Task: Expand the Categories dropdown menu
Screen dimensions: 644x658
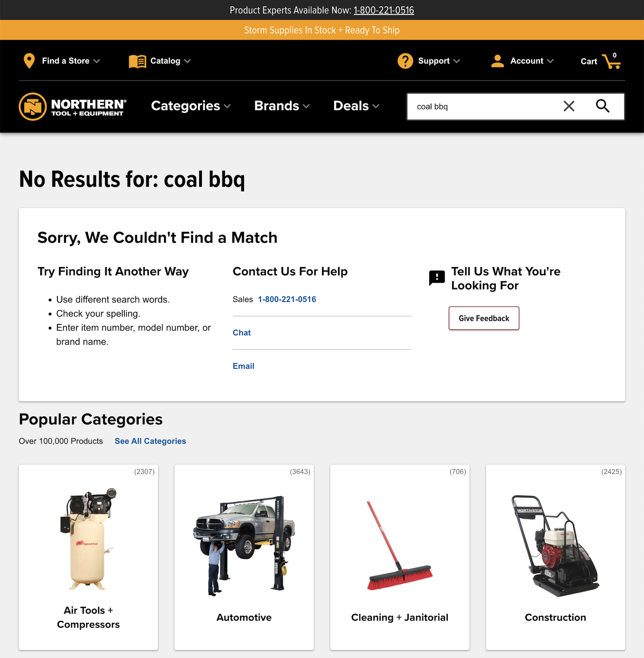Action: point(191,106)
